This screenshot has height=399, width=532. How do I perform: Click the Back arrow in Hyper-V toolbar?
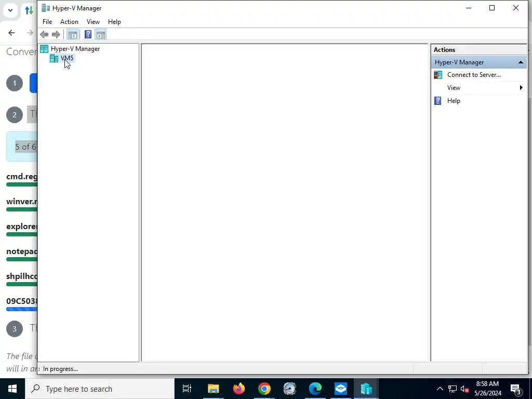click(44, 34)
